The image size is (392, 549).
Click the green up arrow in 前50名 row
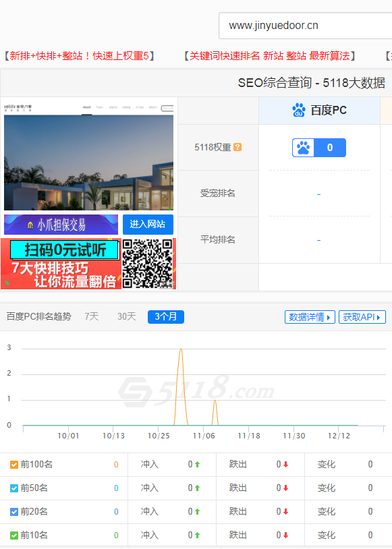pos(197,488)
